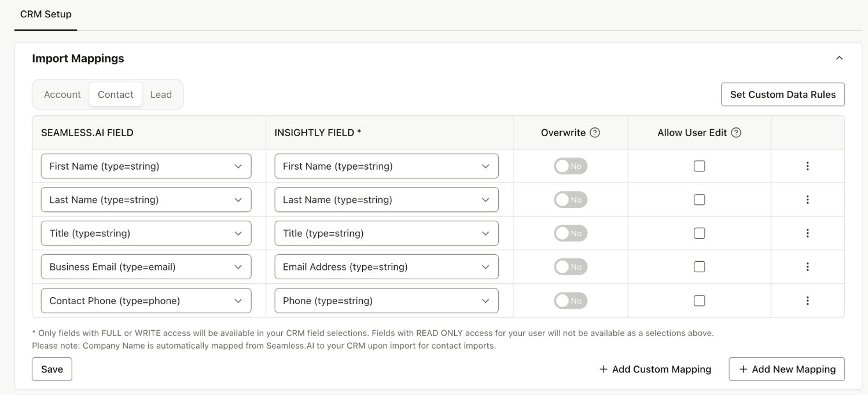Open Seamless.AI Title field dropdown
This screenshot has height=395, width=868.
[x=146, y=233]
